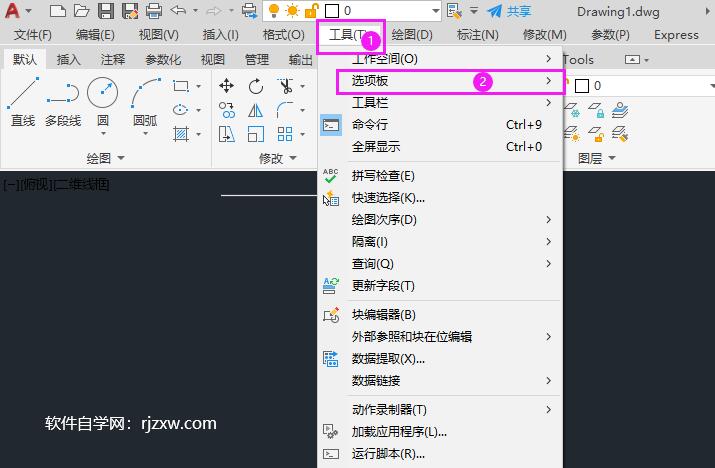This screenshot has width=715, height=468.
Task: Open the Palettes (选项板) submenu
Action: tap(450, 81)
